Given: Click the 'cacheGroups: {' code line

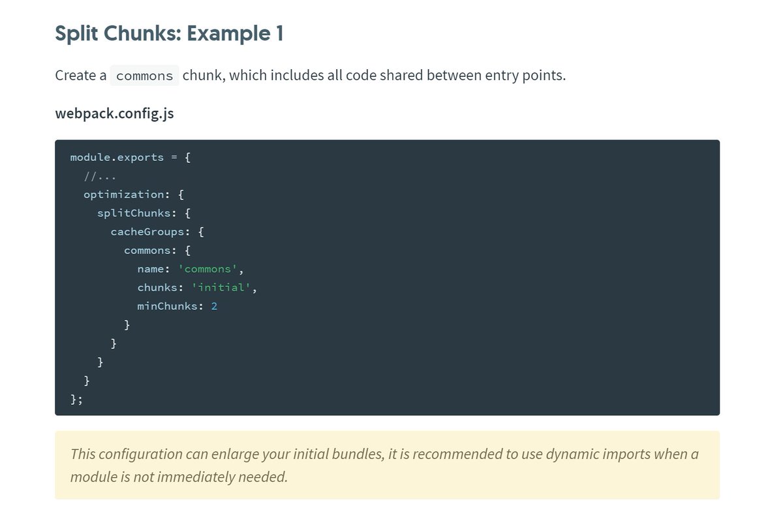Looking at the screenshot, I should (x=157, y=231).
